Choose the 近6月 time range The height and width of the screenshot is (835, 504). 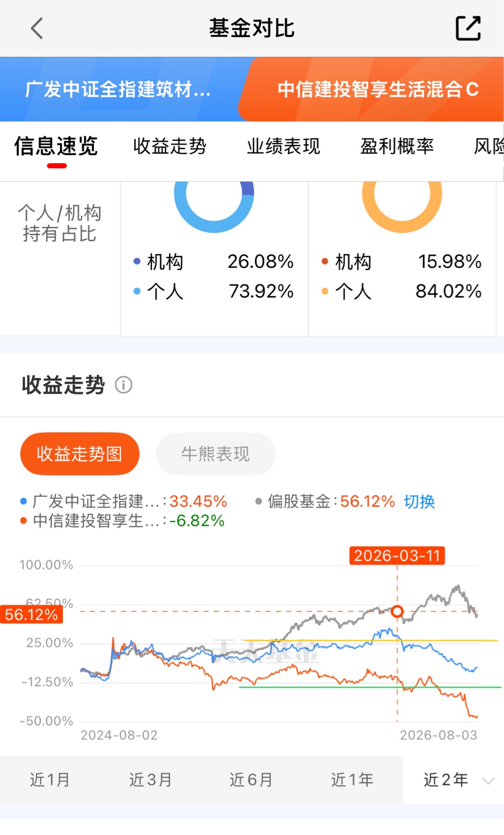click(x=251, y=780)
